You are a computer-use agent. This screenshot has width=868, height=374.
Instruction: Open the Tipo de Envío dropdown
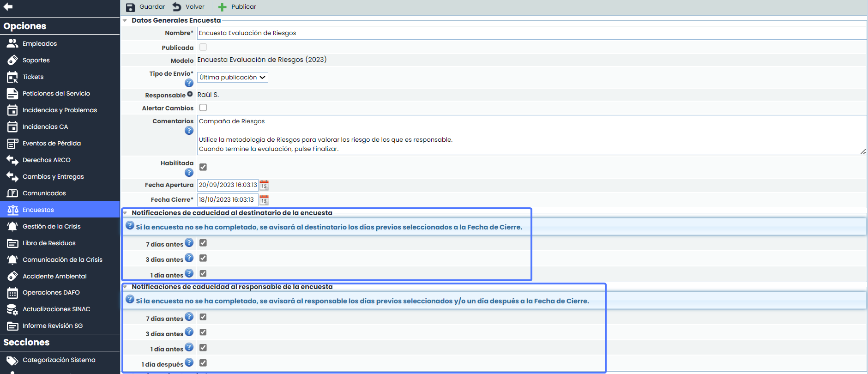[x=232, y=78]
